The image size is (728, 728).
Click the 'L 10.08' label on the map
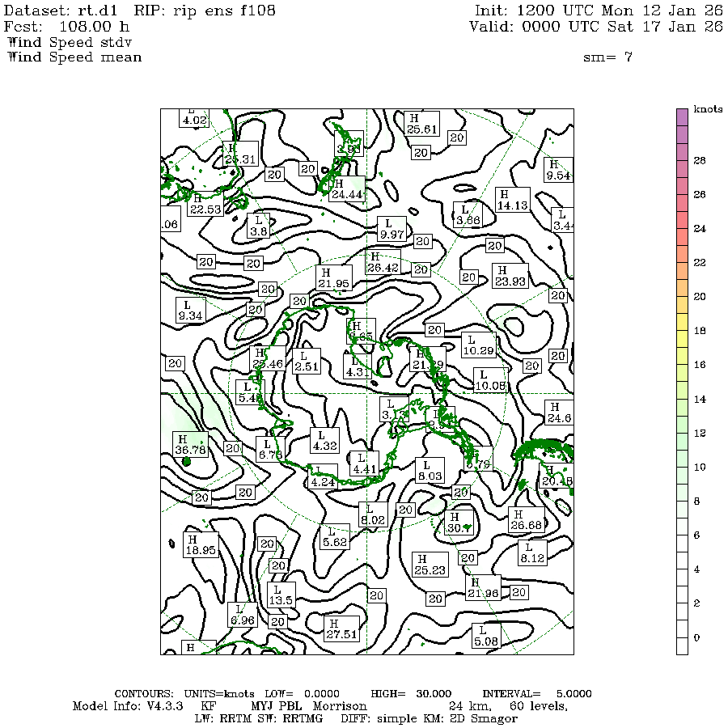pyautogui.click(x=490, y=380)
